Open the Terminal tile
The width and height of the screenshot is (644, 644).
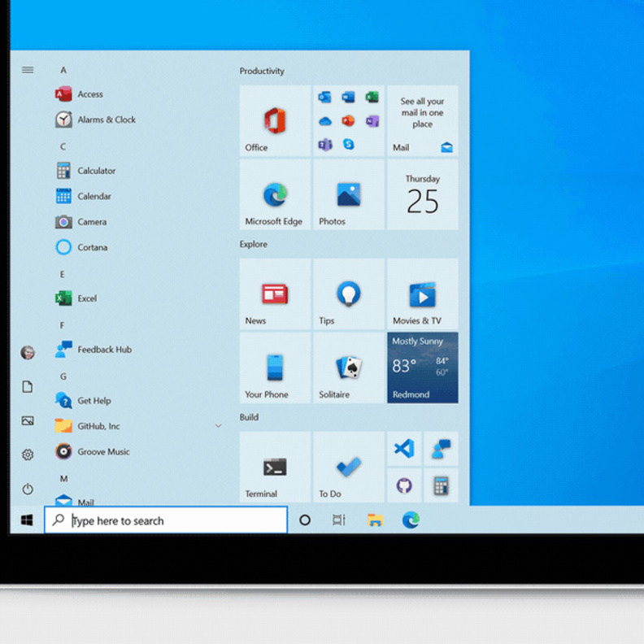pyautogui.click(x=275, y=467)
